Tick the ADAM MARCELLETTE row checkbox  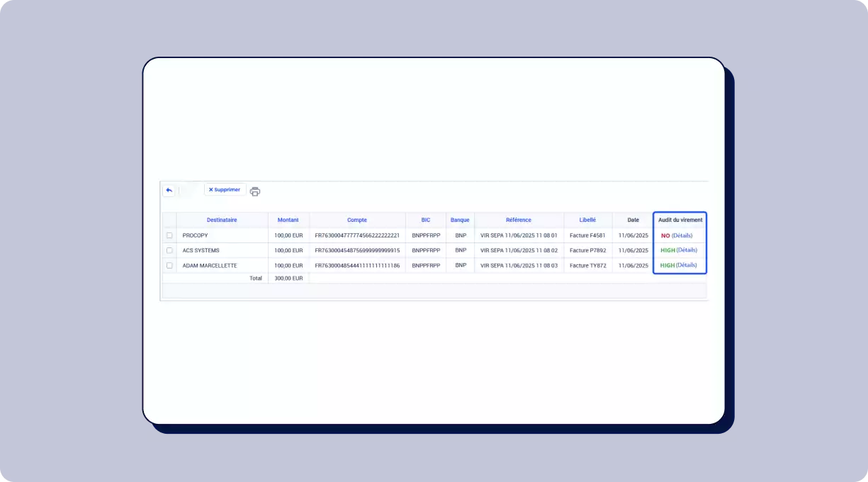pos(169,265)
